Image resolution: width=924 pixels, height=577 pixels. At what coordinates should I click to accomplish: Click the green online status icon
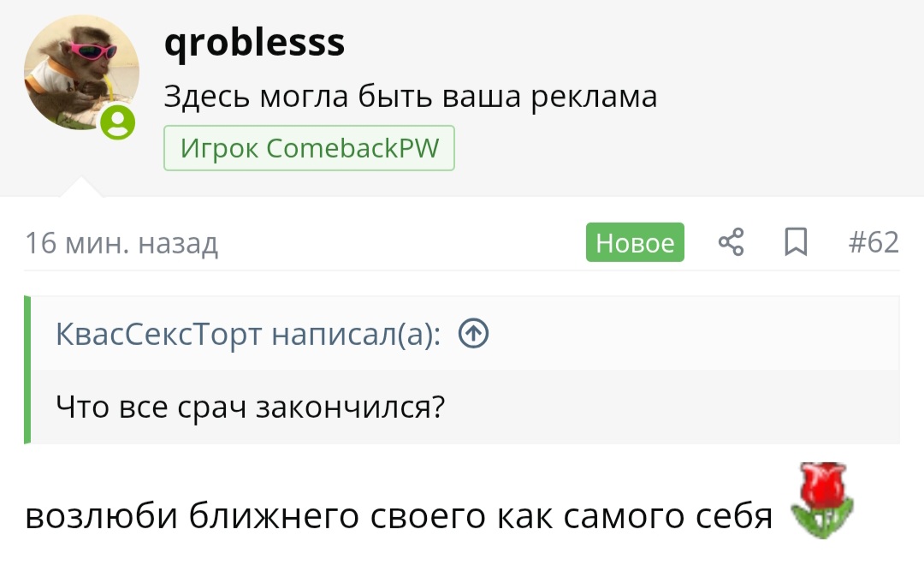pyautogui.click(x=118, y=122)
